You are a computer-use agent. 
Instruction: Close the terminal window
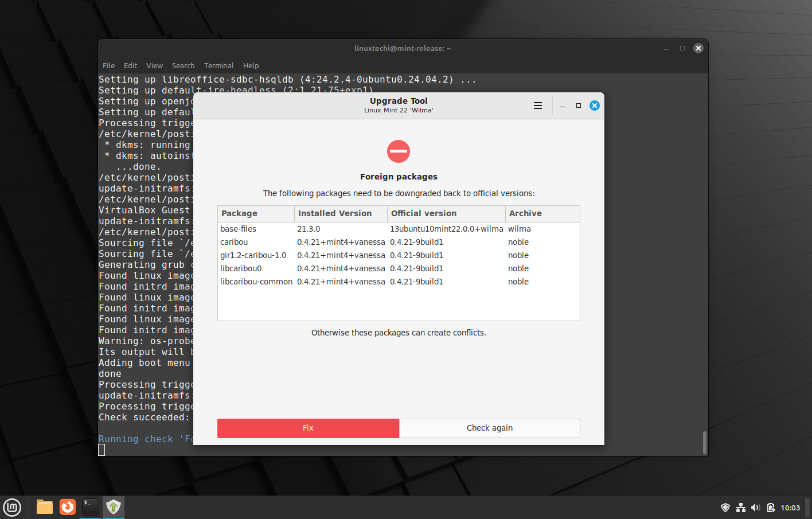pos(698,48)
